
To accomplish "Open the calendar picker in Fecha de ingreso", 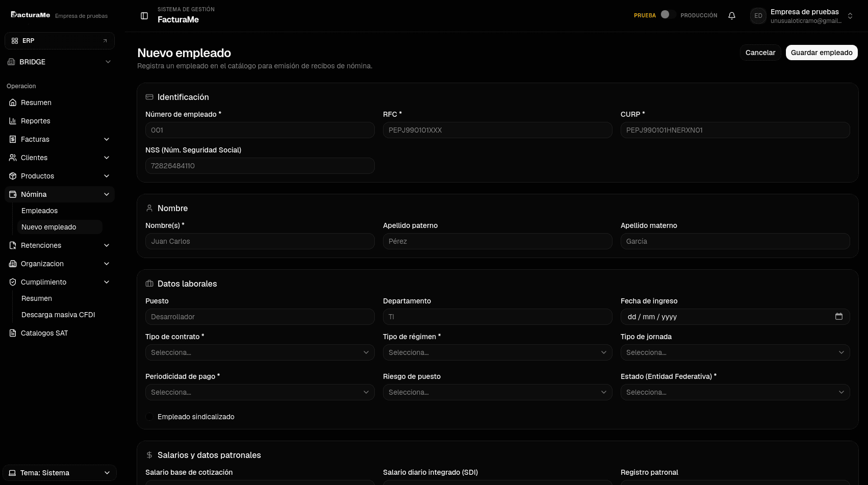I will (x=839, y=316).
